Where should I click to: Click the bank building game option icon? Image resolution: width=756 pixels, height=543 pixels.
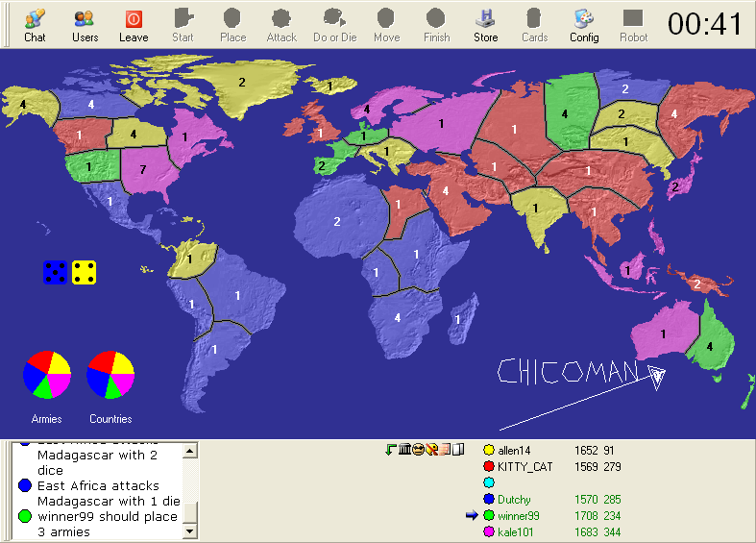pyautogui.click(x=404, y=450)
